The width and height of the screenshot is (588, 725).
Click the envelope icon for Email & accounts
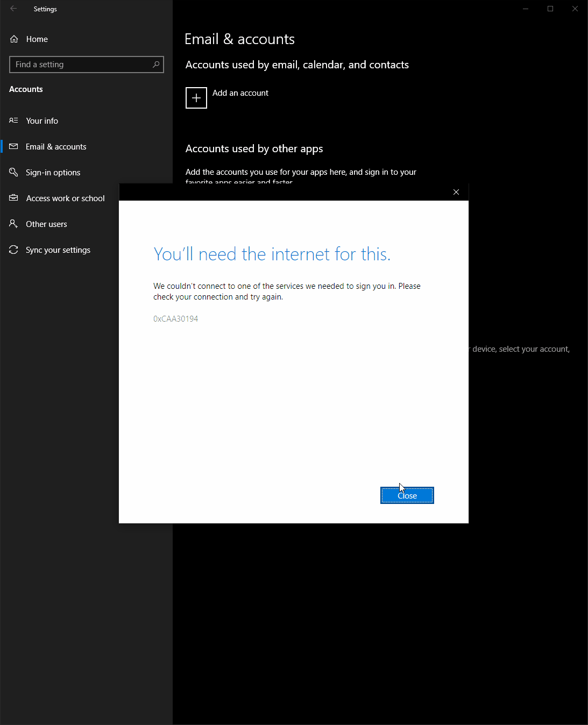[x=14, y=147]
